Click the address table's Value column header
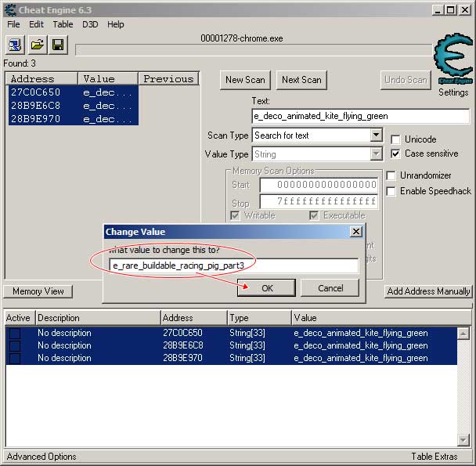The image size is (476, 466). [x=381, y=318]
